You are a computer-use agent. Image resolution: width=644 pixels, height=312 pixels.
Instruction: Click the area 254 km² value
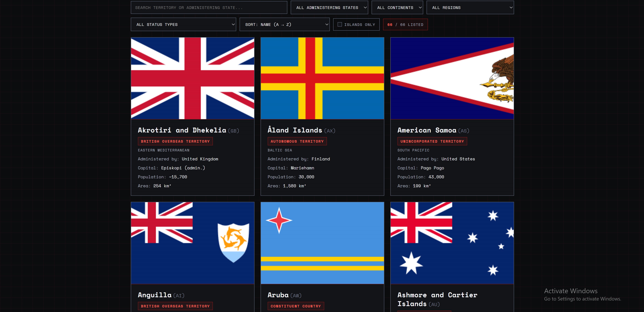point(162,186)
